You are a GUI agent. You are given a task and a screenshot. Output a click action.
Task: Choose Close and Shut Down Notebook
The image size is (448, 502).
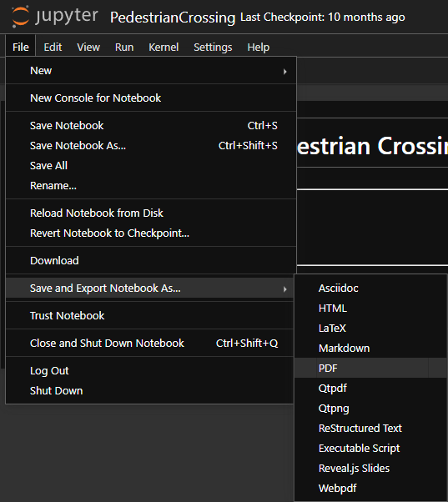(x=149, y=344)
